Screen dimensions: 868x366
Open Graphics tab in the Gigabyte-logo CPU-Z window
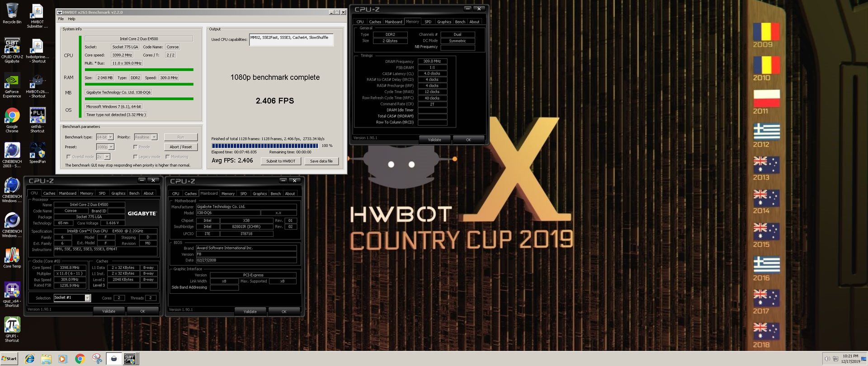pos(118,193)
